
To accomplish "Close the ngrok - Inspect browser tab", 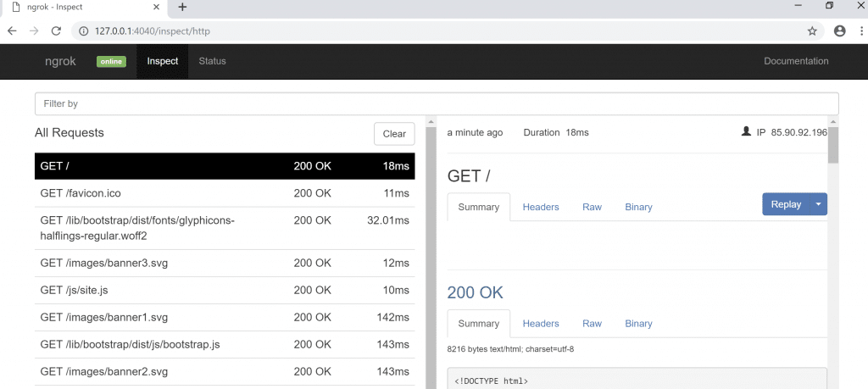I will tap(157, 7).
